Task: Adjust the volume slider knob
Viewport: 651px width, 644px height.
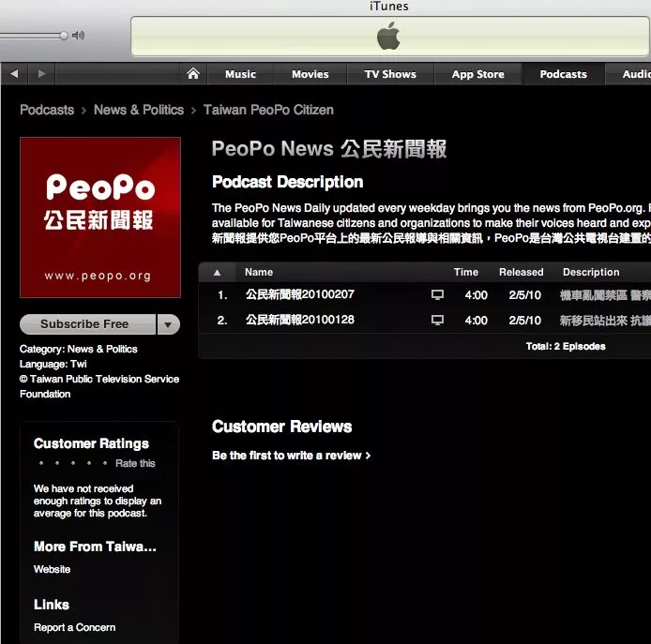Action: 64,36
